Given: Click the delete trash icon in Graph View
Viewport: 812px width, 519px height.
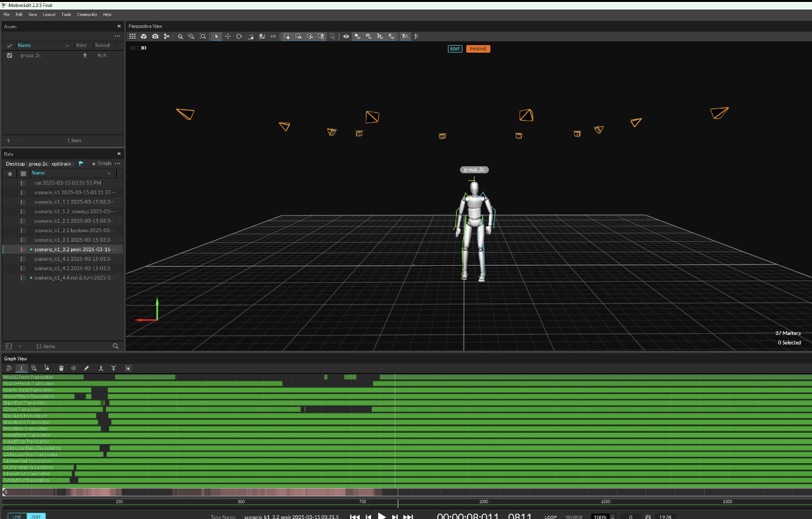Looking at the screenshot, I should 62,368.
